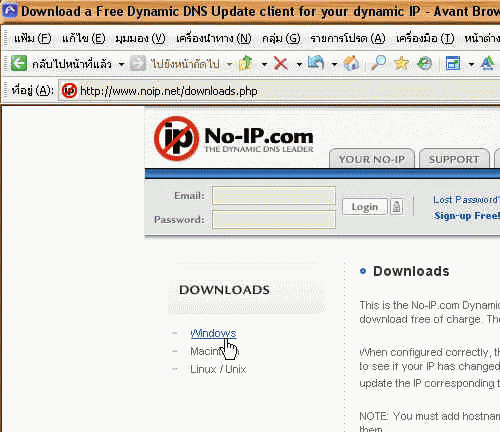The width and height of the screenshot is (500, 432).
Task: Expand the dropdown next to Up icon
Action: coord(264,64)
